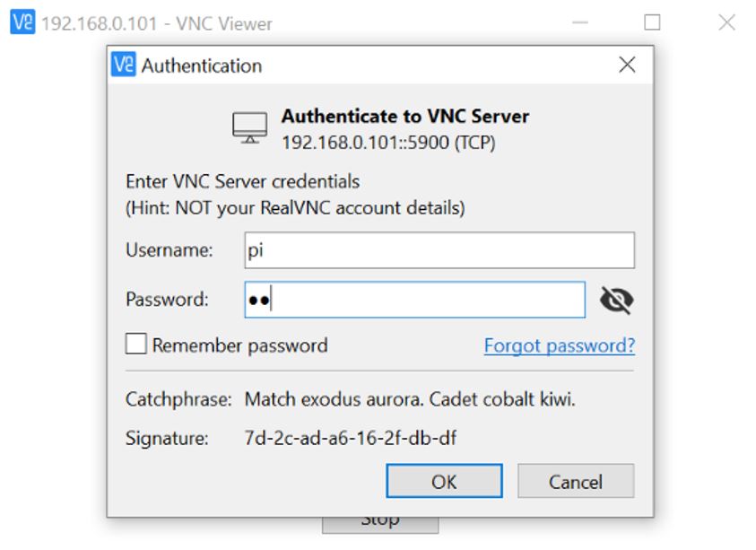Open the Forgot password? link
This screenshot has width=756, height=550.
click(x=559, y=345)
